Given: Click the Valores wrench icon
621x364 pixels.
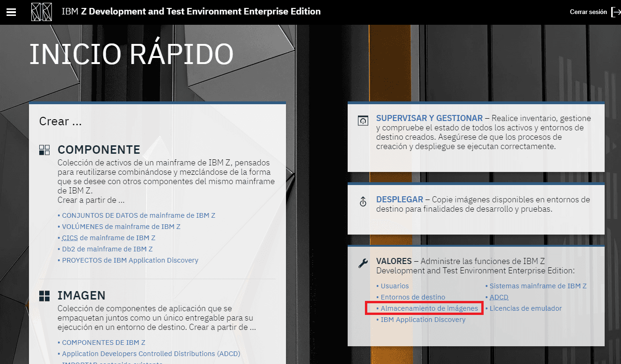Looking at the screenshot, I should click(x=363, y=264).
